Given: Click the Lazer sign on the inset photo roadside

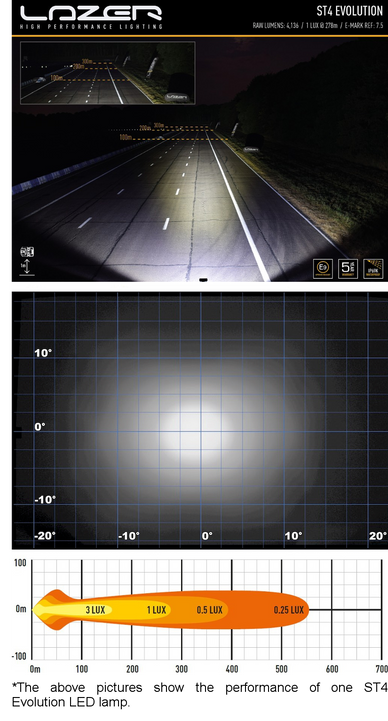Looking at the screenshot, I should click(x=177, y=97).
